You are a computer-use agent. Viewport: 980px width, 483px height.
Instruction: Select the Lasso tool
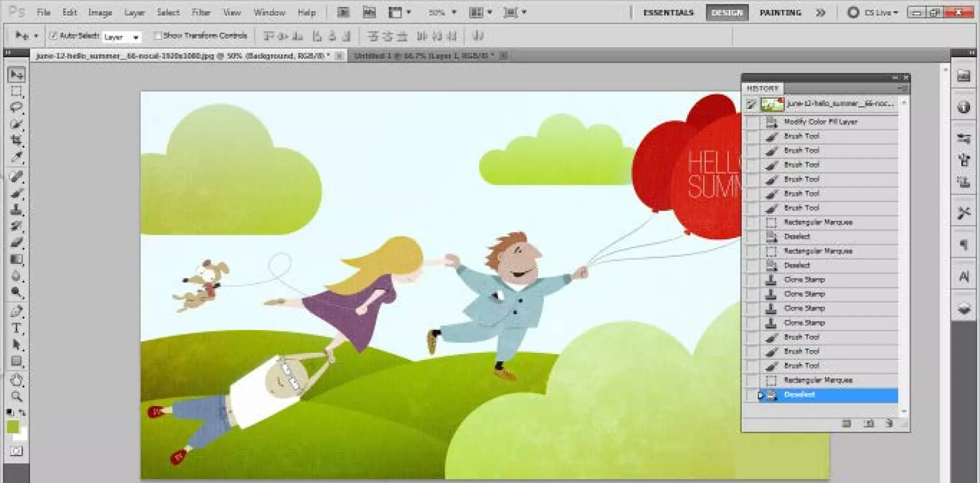(x=16, y=107)
